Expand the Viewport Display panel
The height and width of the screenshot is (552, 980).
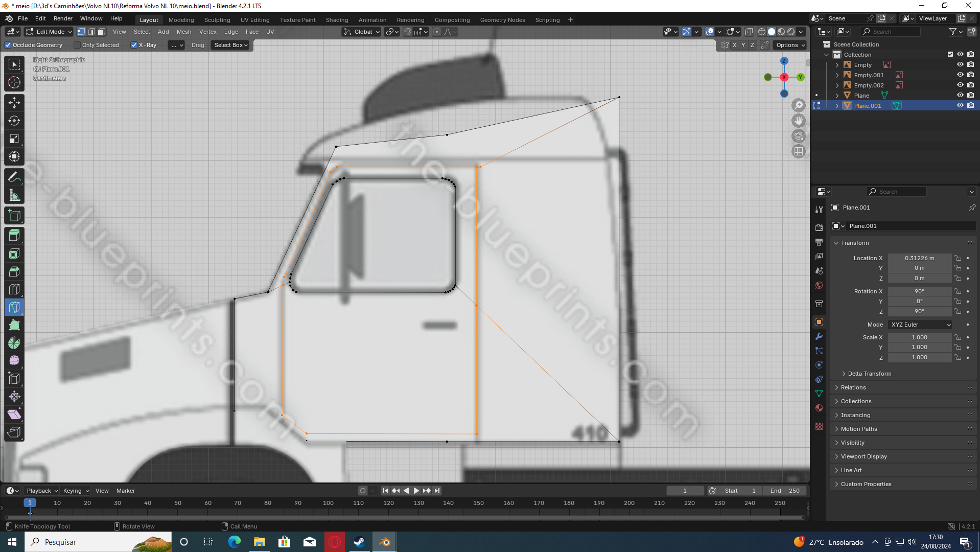[864, 456]
